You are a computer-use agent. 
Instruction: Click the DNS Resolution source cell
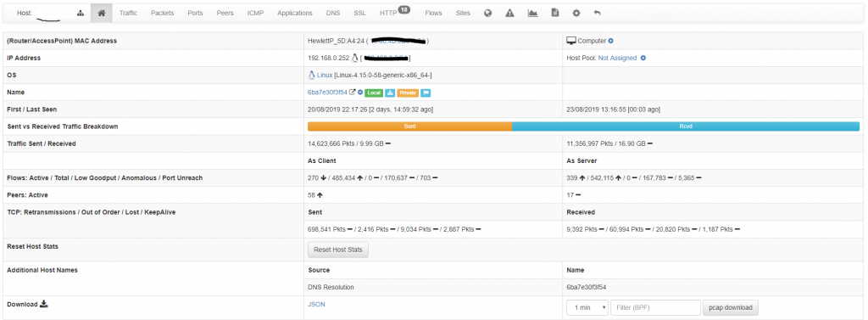click(331, 287)
